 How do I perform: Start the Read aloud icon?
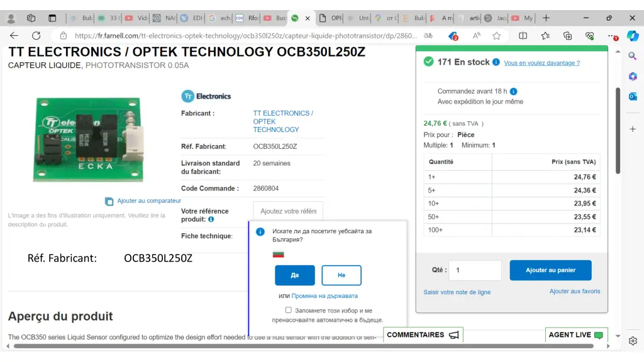(x=477, y=36)
